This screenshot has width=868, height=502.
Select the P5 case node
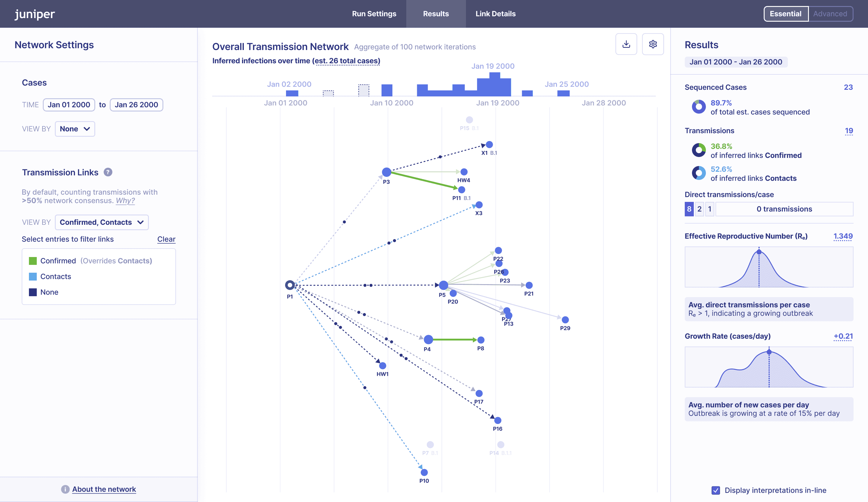444,285
